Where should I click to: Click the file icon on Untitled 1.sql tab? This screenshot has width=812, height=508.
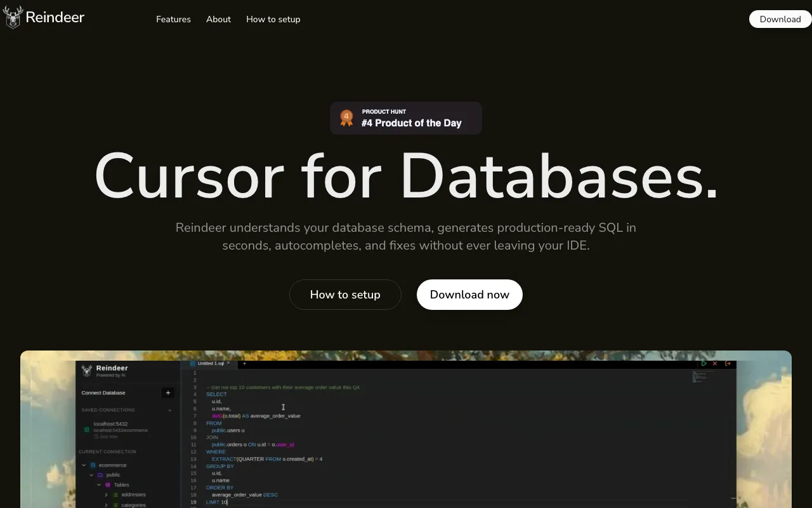point(193,364)
